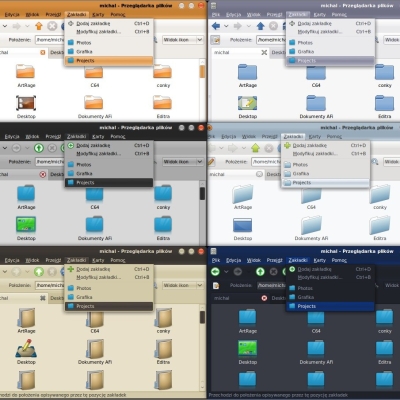Image resolution: width=400 pixels, height=400 pixels.
Task: Open Widok ikon dropdown in beige window
Action: [x=183, y=285]
